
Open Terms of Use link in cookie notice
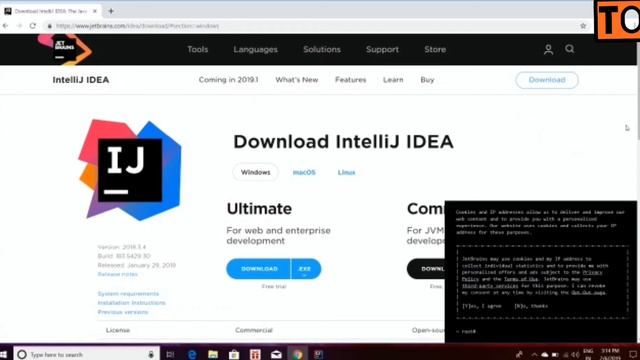tap(520, 279)
